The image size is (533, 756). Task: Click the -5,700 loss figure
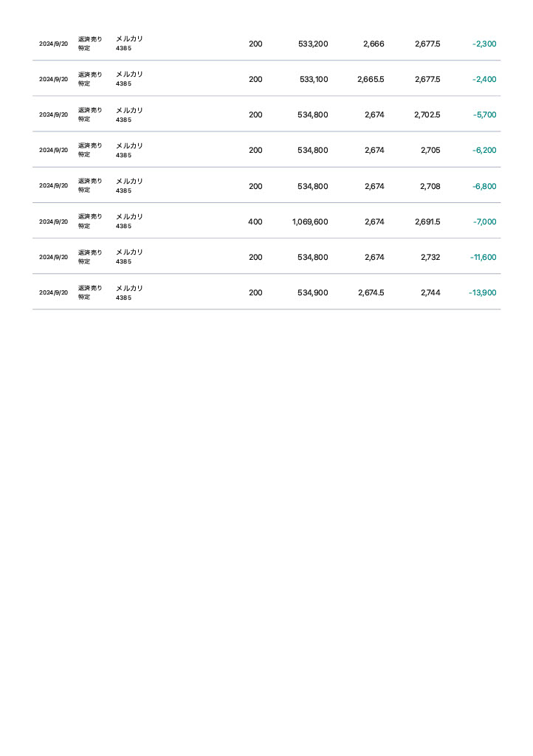[x=484, y=115]
